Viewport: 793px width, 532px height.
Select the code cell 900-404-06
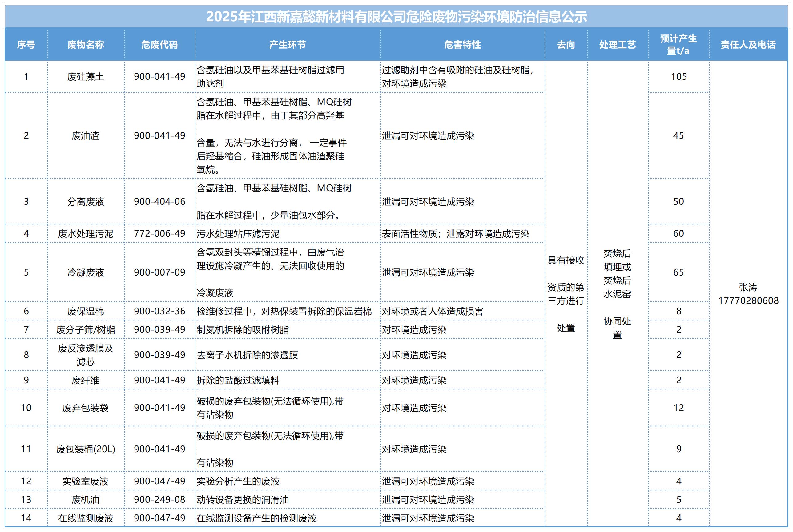[x=159, y=202]
